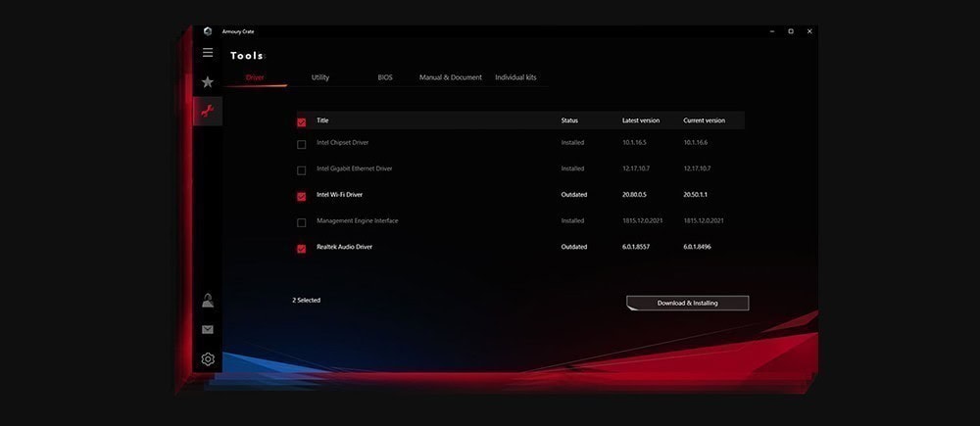
Task: Click the Latest version column header
Action: (x=641, y=120)
